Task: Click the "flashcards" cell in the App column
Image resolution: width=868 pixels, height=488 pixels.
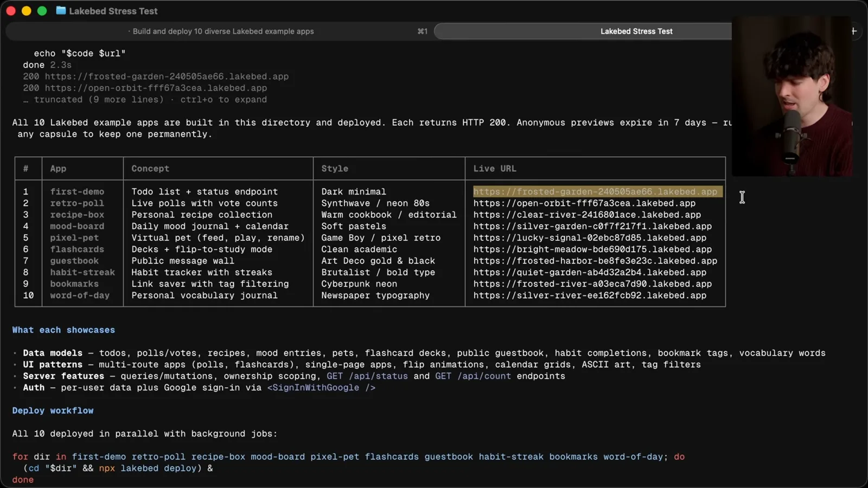Action: tap(77, 249)
